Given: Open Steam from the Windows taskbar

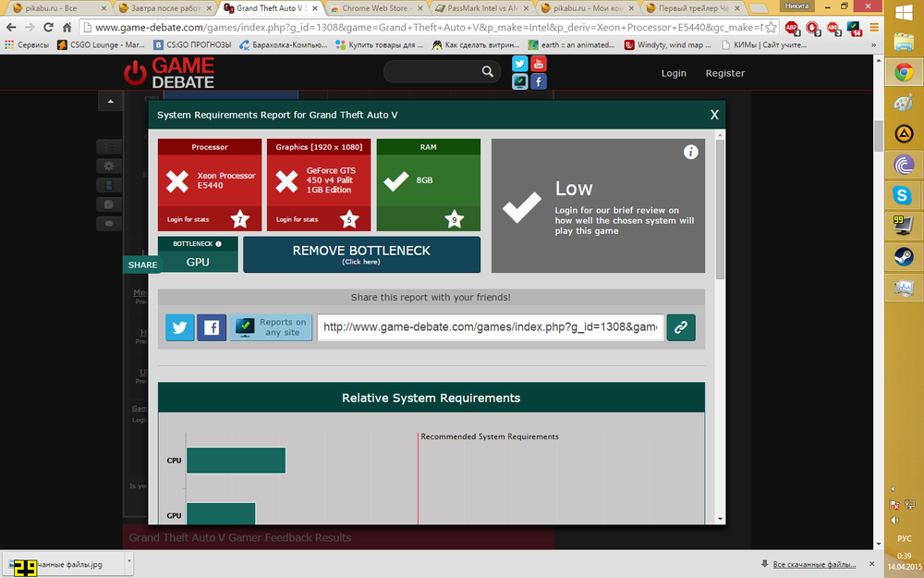Looking at the screenshot, I should (903, 257).
